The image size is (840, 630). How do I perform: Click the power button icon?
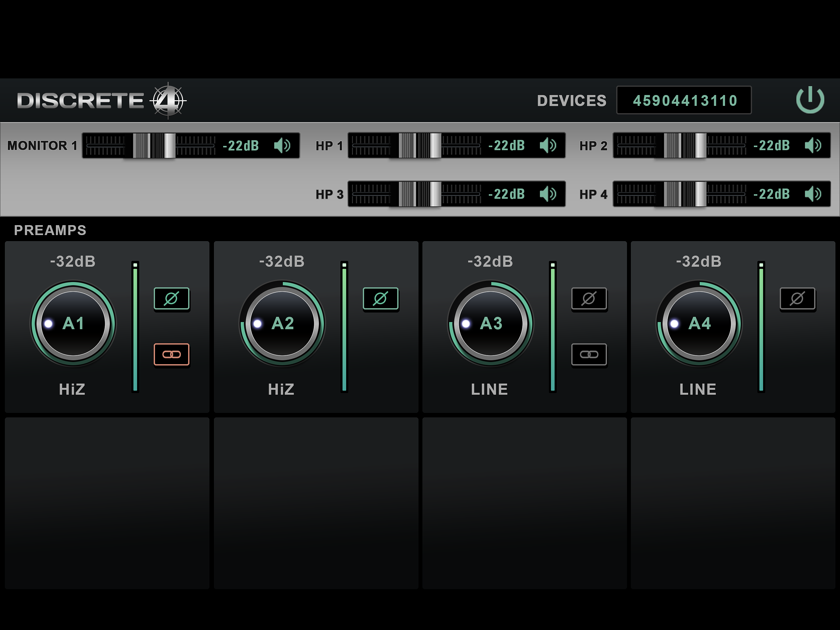[810, 100]
